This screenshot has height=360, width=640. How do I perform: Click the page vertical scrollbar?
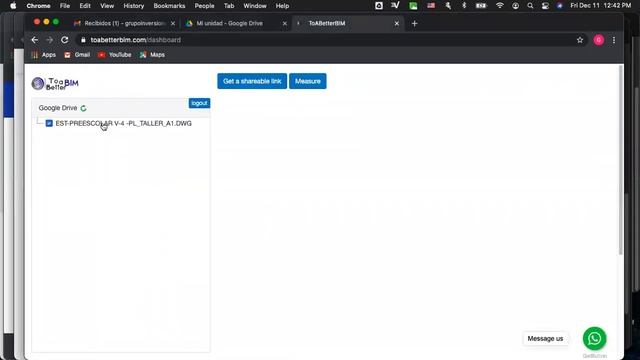point(620,160)
